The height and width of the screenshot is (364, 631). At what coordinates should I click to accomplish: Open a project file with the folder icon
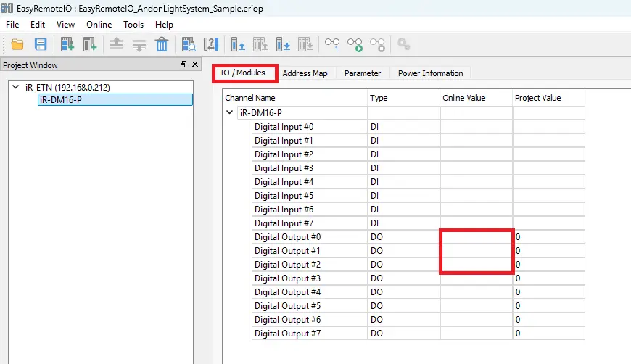click(17, 44)
